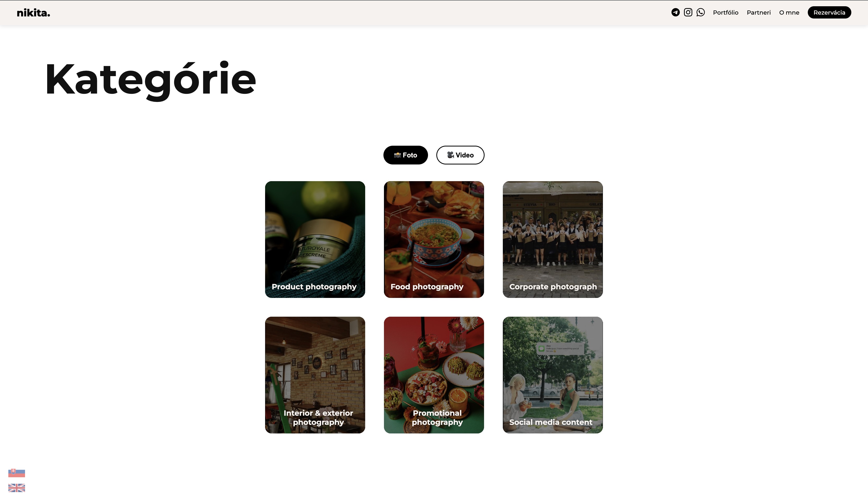The height and width of the screenshot is (502, 868).
Task: Select the Video filter
Action: 460,155
